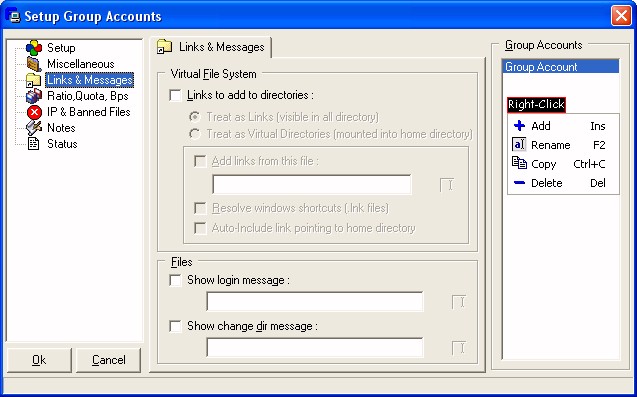Check Add links from this file
The image size is (637, 397).
point(200,161)
